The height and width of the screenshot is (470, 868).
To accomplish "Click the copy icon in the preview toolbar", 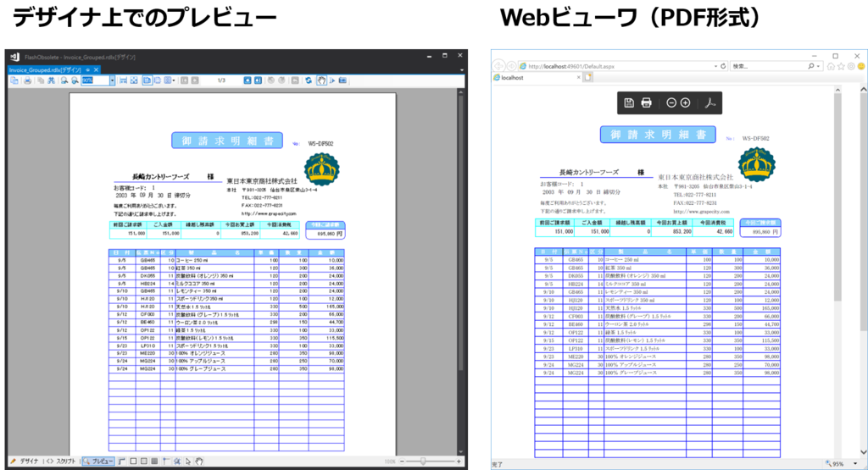I will tap(41, 80).
